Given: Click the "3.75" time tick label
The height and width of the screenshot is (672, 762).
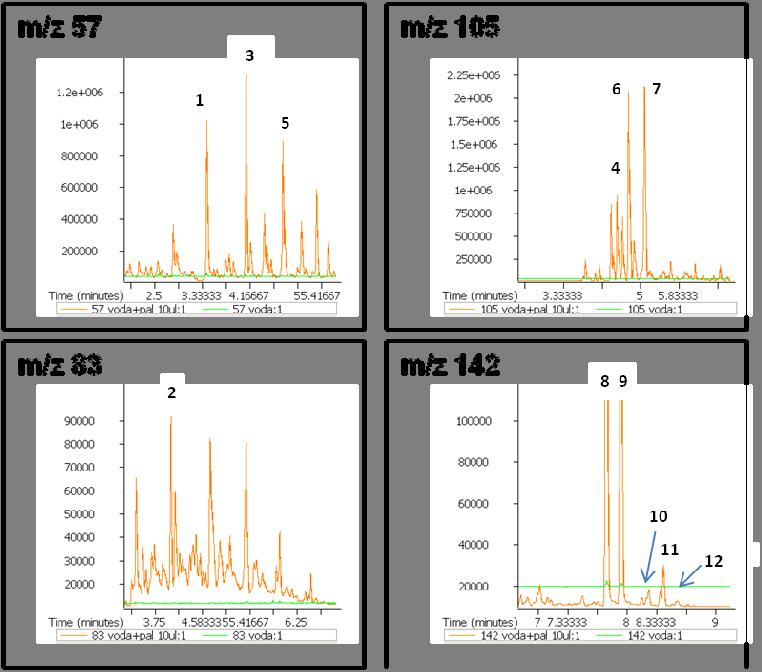Looking at the screenshot, I should pyautogui.click(x=154, y=622).
